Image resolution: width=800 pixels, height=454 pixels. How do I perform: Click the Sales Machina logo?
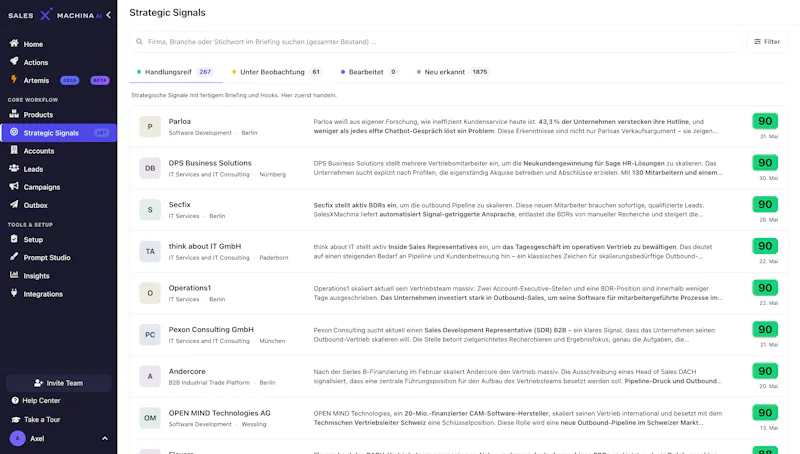click(55, 15)
